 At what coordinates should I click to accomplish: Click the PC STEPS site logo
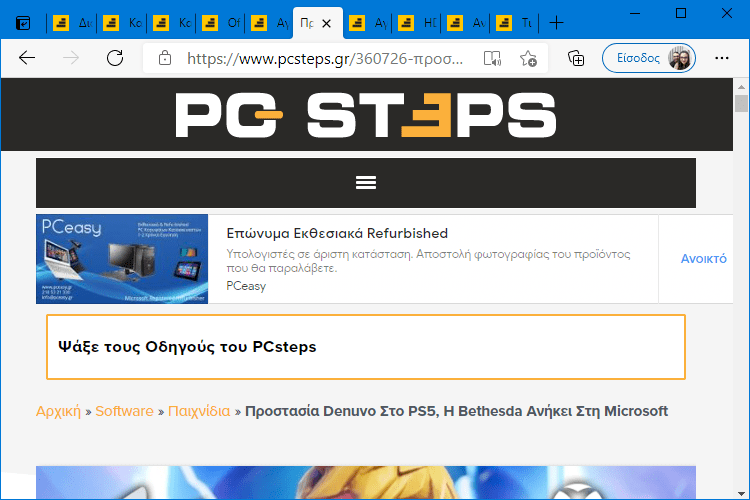366,115
